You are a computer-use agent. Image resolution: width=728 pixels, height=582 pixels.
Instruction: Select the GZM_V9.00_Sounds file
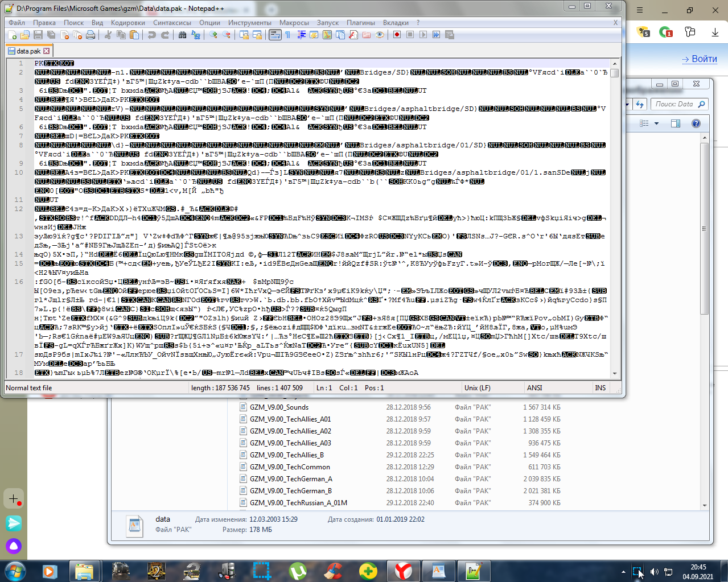279,407
